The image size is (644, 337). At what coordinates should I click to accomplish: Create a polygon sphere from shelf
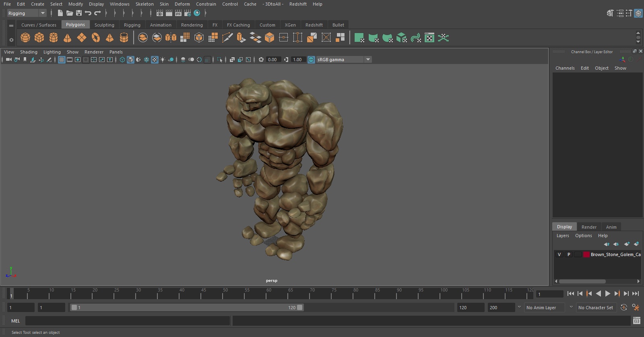tap(25, 38)
